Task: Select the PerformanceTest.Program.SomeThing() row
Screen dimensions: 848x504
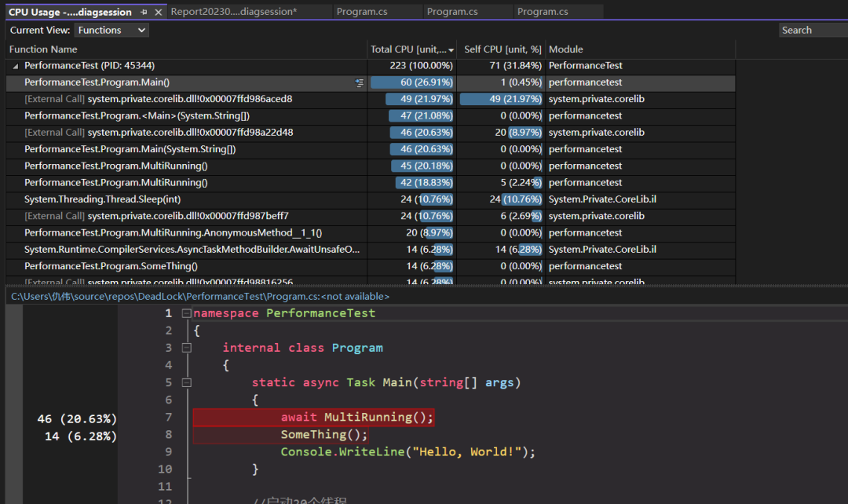Action: 371,267
